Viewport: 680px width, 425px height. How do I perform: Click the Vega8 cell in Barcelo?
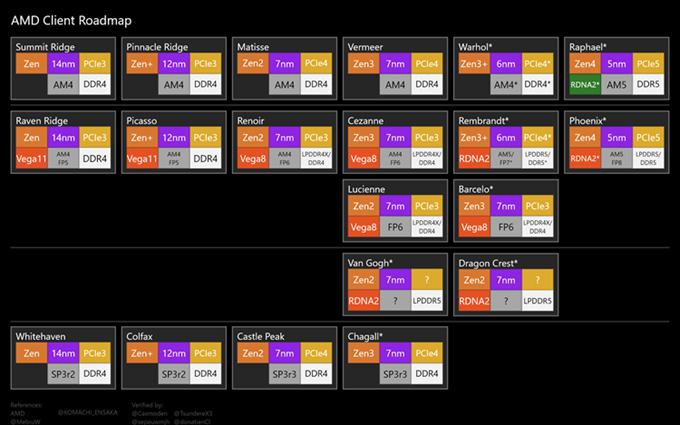coord(474,227)
